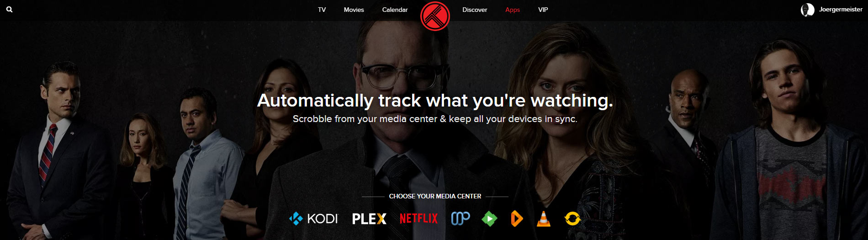Open the TV menu item
868x240 pixels.
pos(322,10)
